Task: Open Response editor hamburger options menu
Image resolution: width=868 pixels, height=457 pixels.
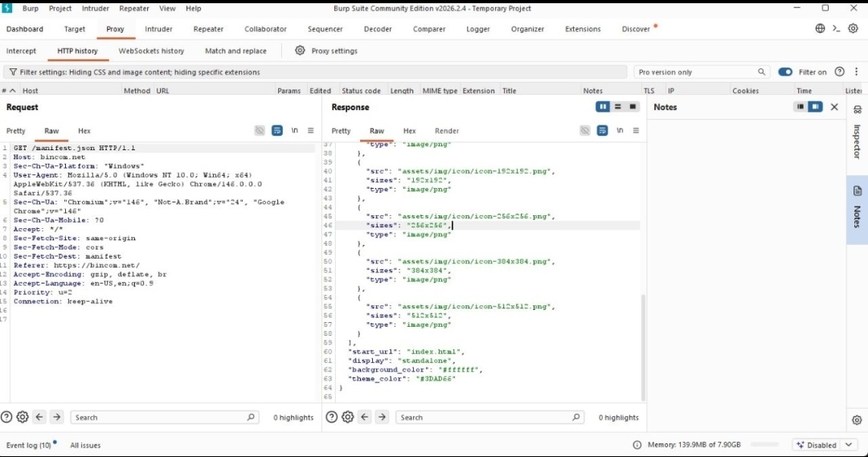Action: point(636,131)
